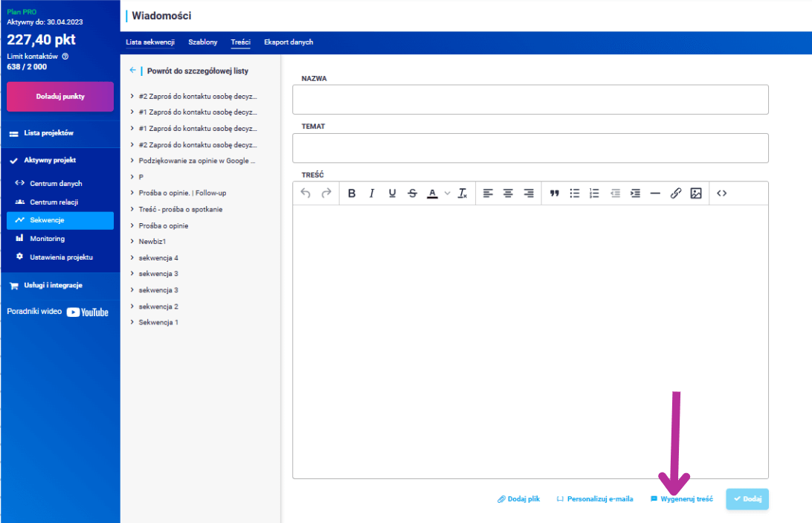Screen dimensions: 812x523
Task: Click the Doładuj punkty button
Action: click(x=60, y=97)
